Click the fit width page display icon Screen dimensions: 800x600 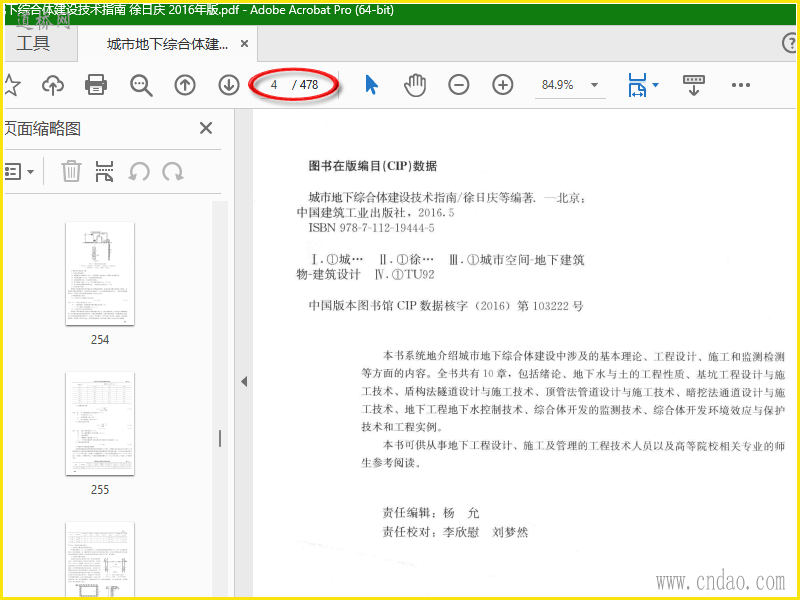pos(637,85)
